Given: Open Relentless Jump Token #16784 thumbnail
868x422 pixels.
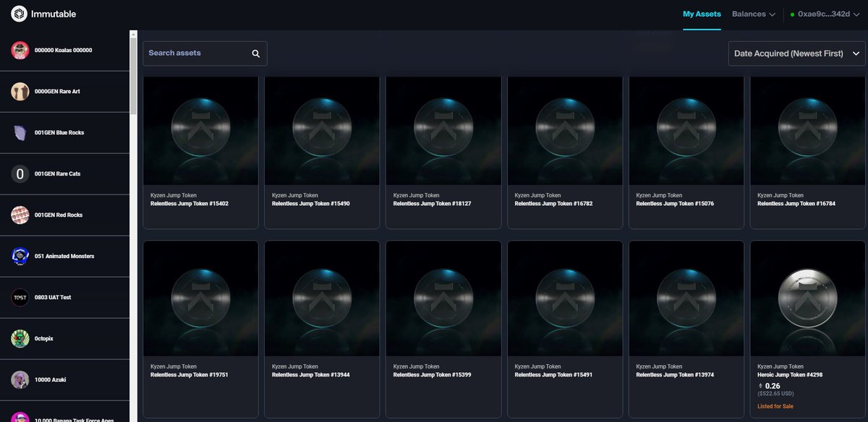Looking at the screenshot, I should pyautogui.click(x=808, y=131).
